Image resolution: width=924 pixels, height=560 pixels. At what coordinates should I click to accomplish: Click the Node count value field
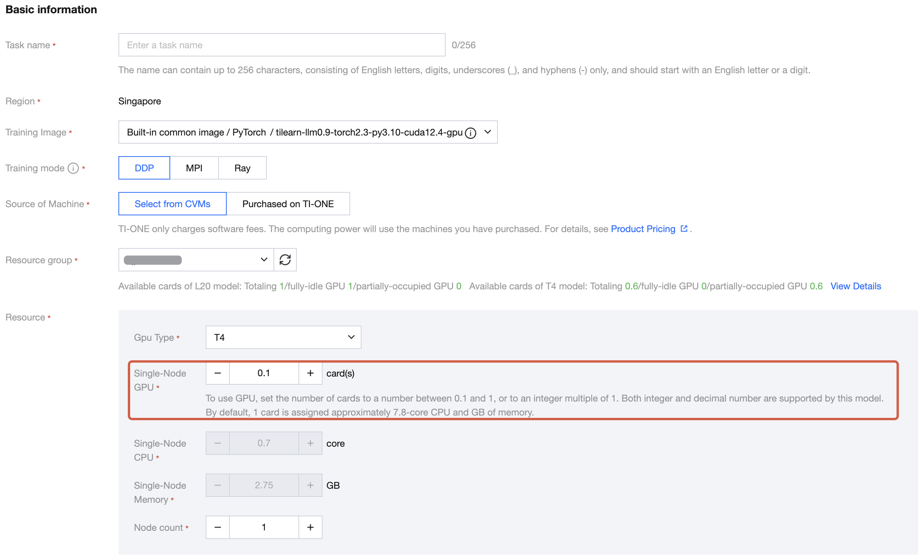[264, 527]
